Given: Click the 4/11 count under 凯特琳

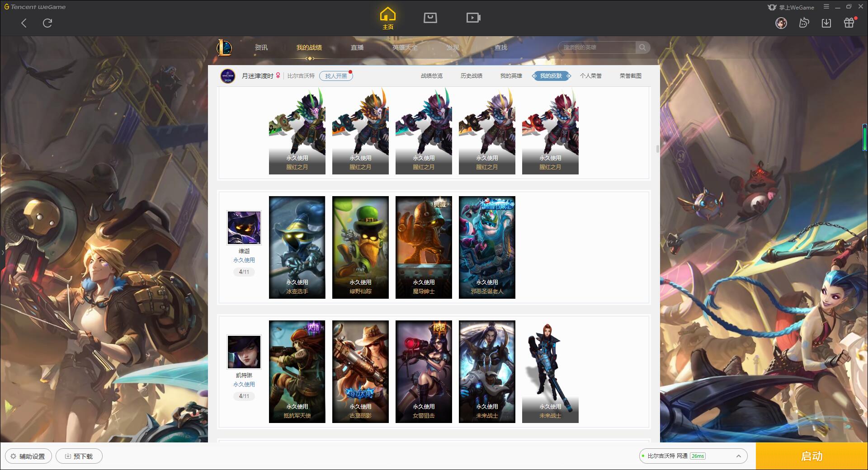Looking at the screenshot, I should point(244,396).
